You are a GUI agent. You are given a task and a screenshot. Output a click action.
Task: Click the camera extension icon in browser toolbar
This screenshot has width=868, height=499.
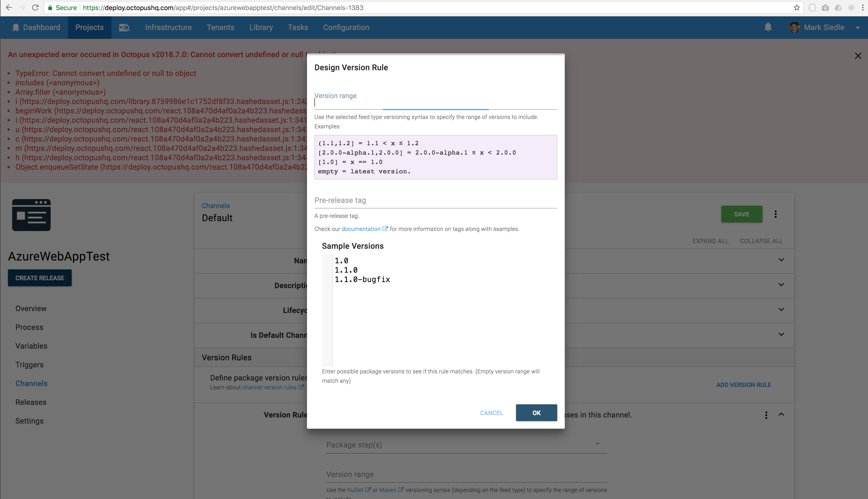click(825, 7)
